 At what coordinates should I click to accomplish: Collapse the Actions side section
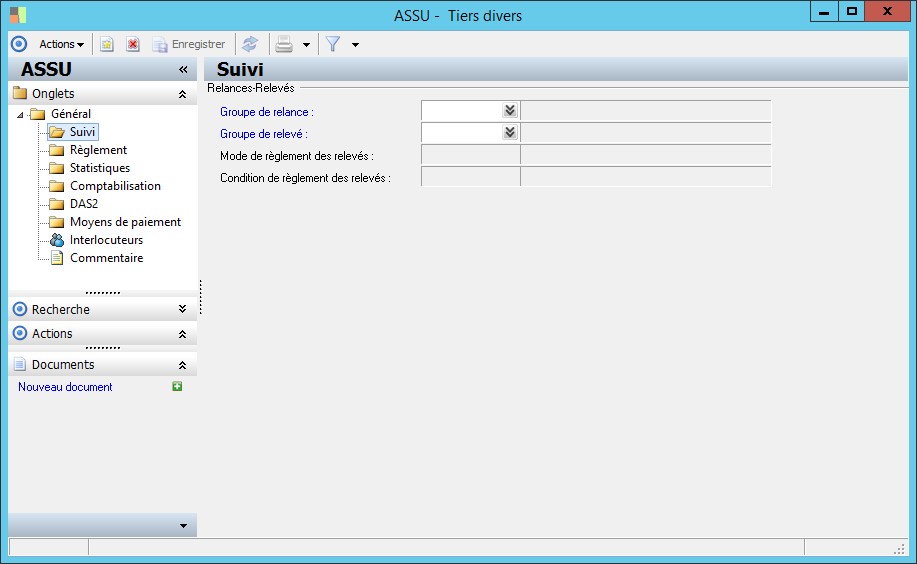click(x=182, y=334)
